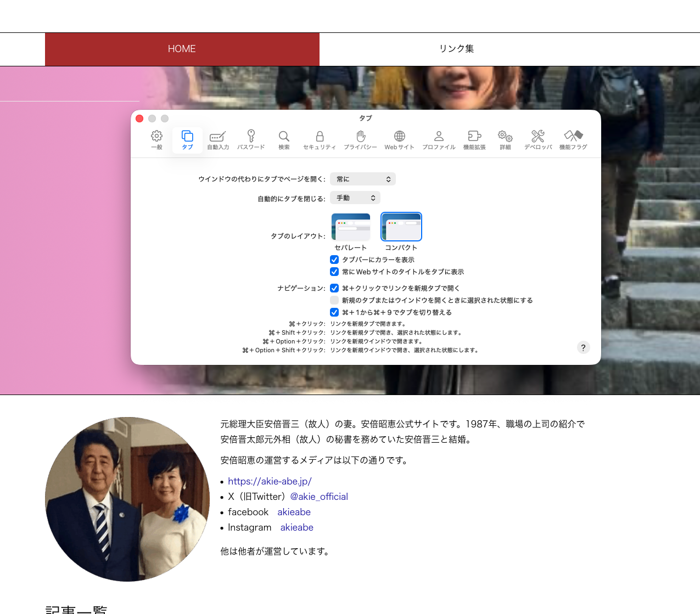Open the 手動 auto-close tabs dropdown
The image size is (700, 614).
tap(355, 198)
